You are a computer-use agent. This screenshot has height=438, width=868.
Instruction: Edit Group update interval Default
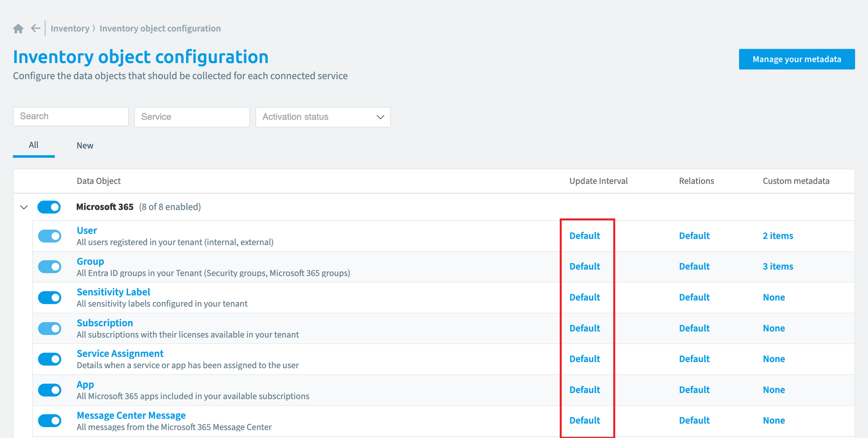coord(585,267)
